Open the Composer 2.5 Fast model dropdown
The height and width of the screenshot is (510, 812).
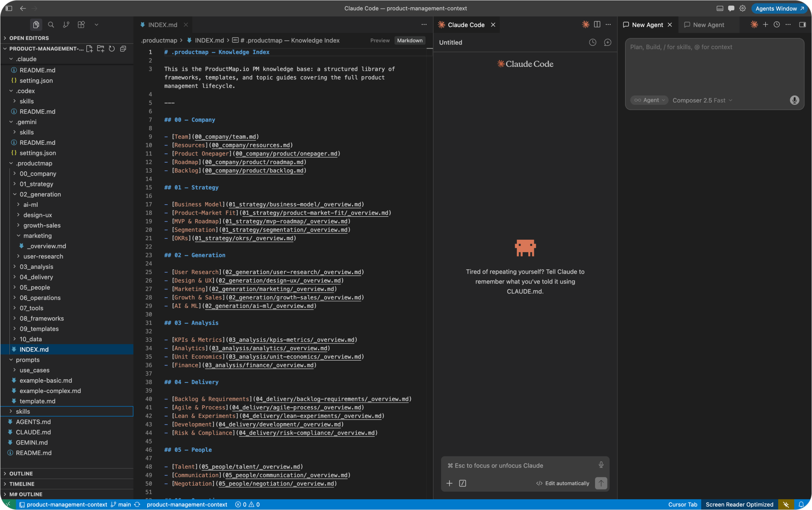click(x=702, y=100)
